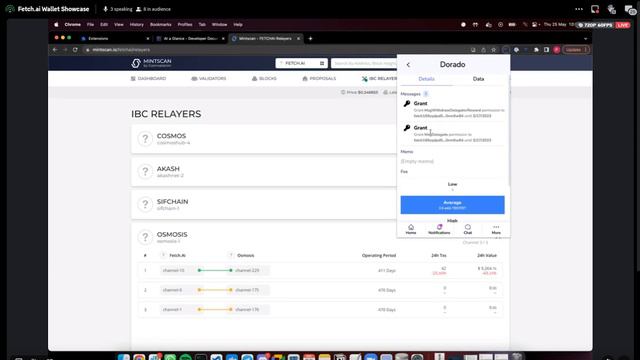640x360 pixels.
Task: Open the wallet More menu
Action: (x=496, y=229)
